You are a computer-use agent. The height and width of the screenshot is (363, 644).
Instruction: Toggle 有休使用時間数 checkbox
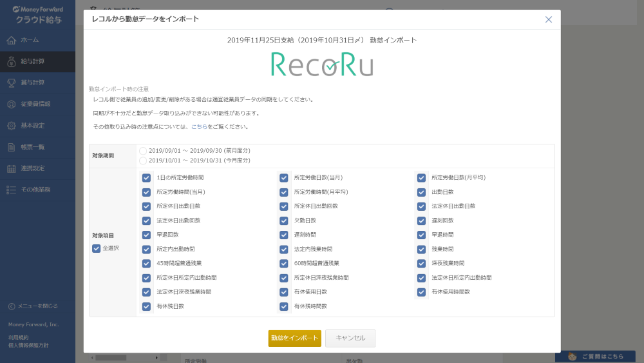pos(421,292)
